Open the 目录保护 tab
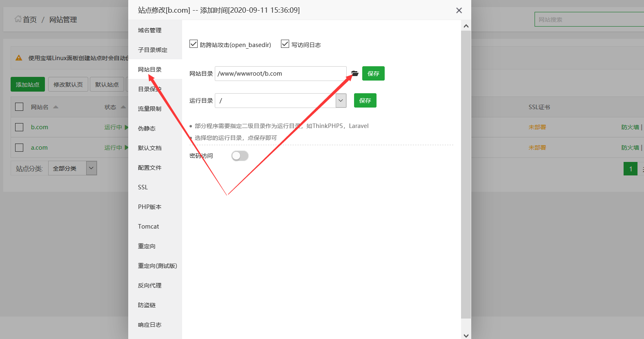The width and height of the screenshot is (644, 339). coord(155,89)
